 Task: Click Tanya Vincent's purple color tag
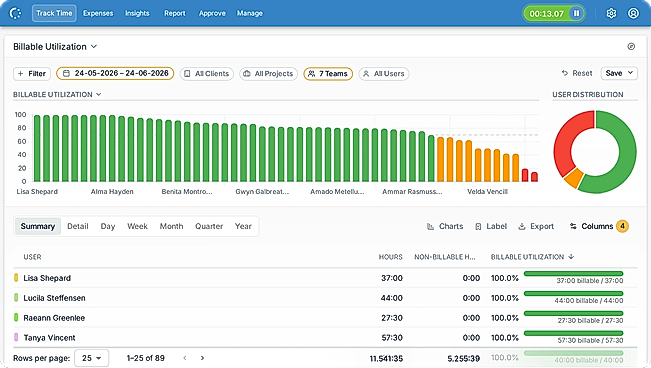point(16,337)
